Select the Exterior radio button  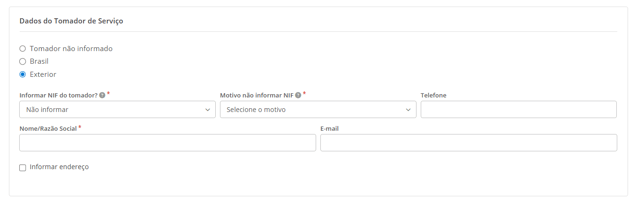tap(23, 74)
